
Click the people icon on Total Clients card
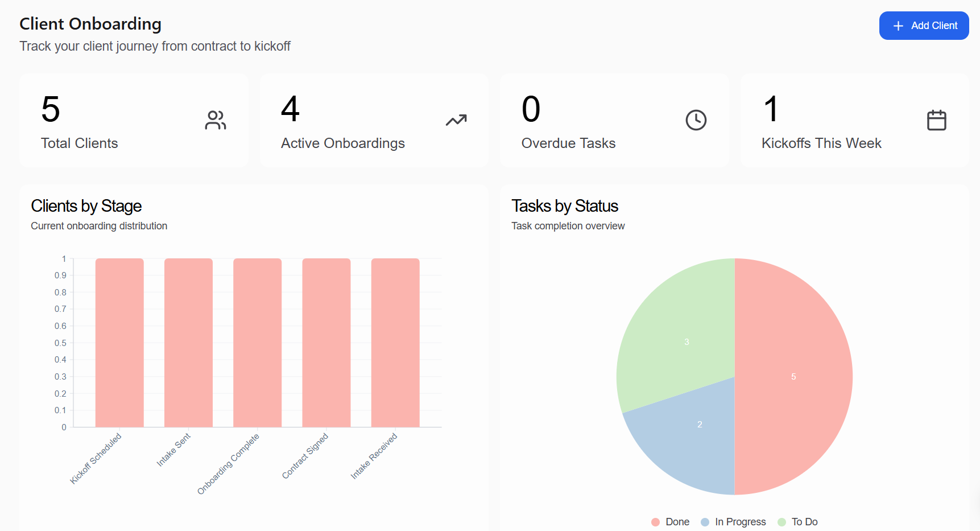[x=216, y=120]
